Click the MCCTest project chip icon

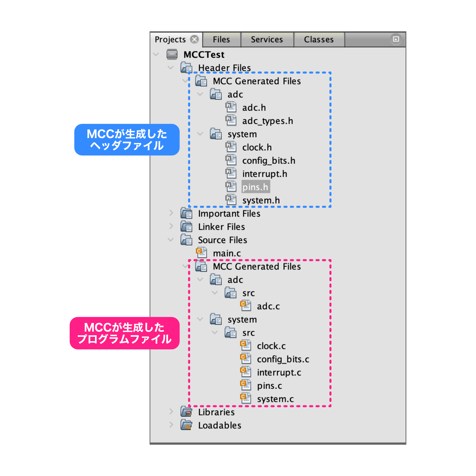[172, 54]
